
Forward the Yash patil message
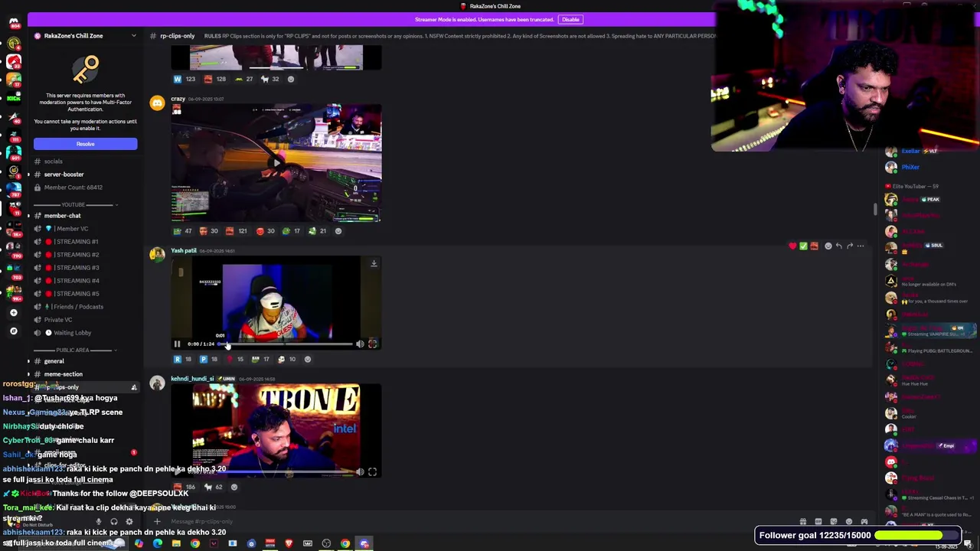(849, 246)
